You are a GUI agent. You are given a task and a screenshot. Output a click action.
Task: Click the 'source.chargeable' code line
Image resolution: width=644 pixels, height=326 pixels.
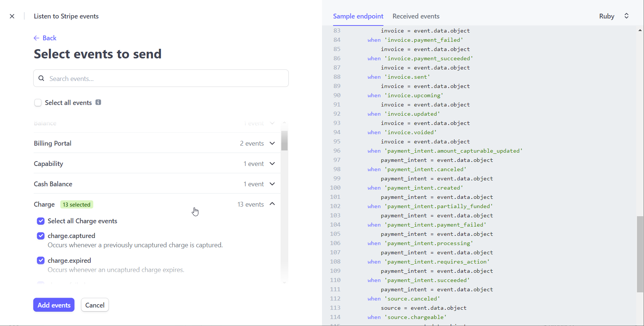point(407,317)
